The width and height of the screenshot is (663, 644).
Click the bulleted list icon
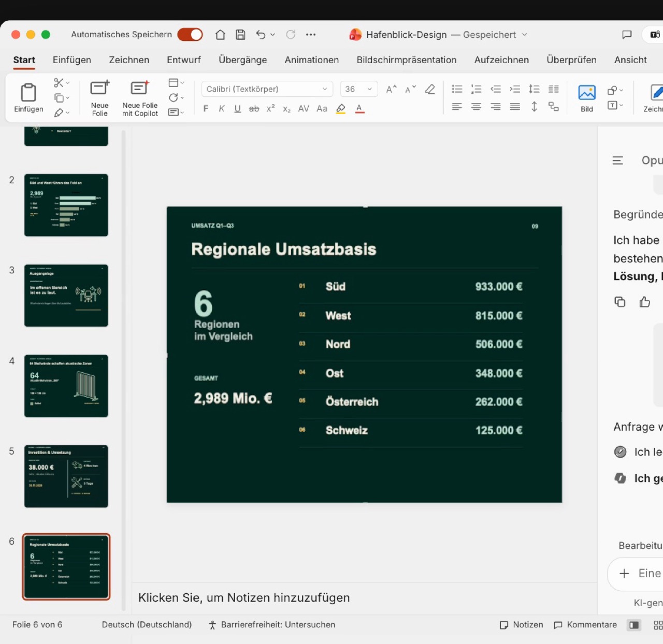click(457, 89)
